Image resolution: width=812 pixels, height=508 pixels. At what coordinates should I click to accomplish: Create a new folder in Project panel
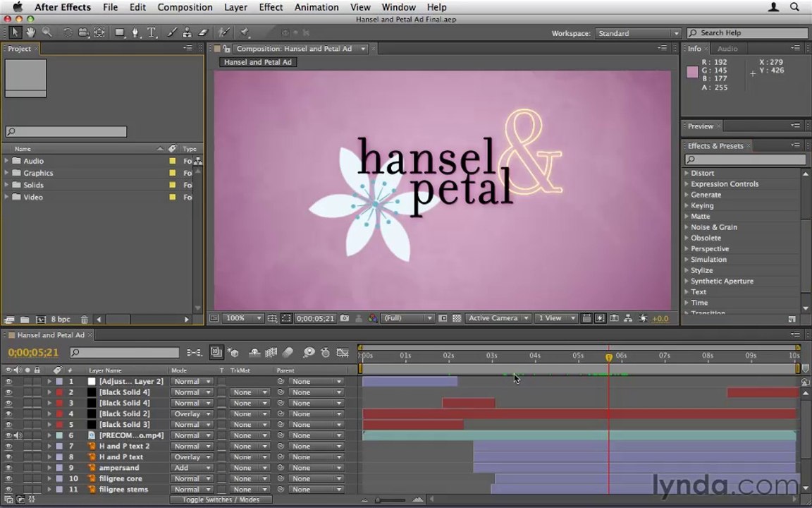(25, 320)
